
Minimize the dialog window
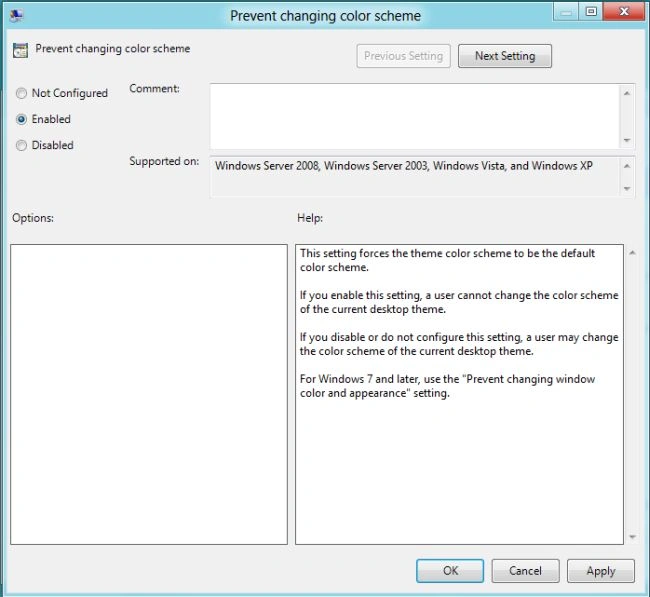[x=565, y=12]
